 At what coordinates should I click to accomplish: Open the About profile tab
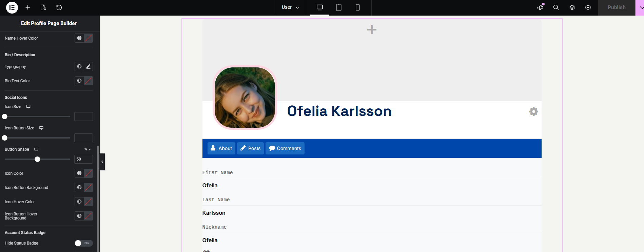221,148
